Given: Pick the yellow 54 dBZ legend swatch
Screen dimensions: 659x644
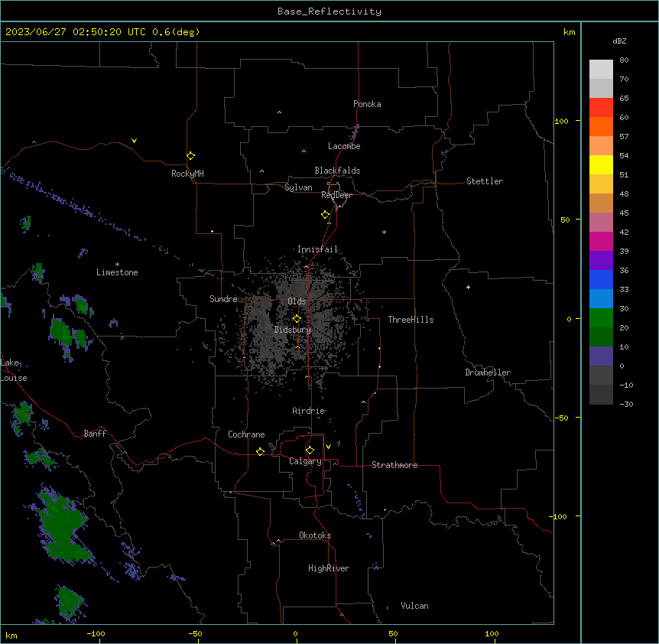Looking at the screenshot, I should click(x=601, y=164).
